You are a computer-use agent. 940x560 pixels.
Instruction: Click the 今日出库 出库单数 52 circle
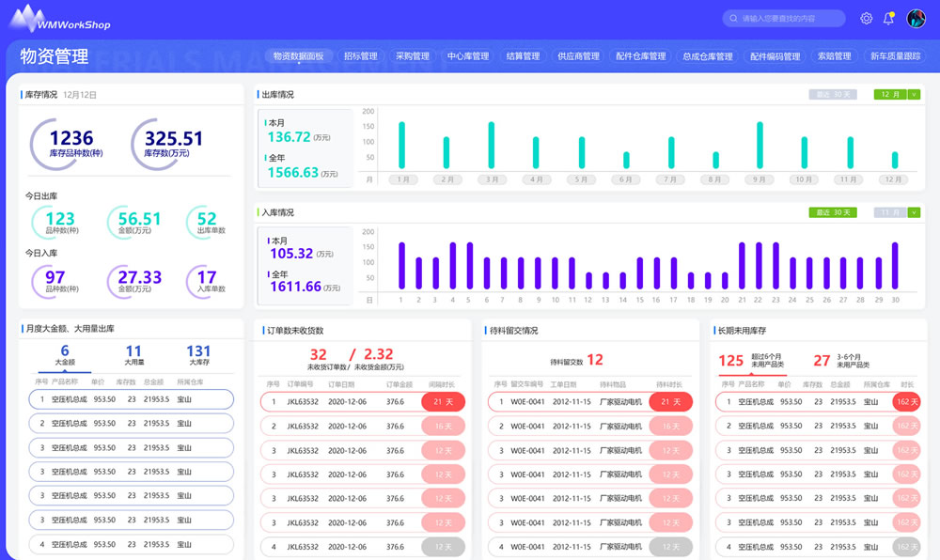206,222
